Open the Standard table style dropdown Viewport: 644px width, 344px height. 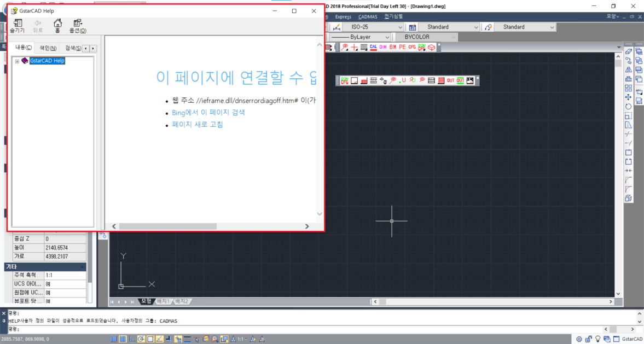(449, 27)
